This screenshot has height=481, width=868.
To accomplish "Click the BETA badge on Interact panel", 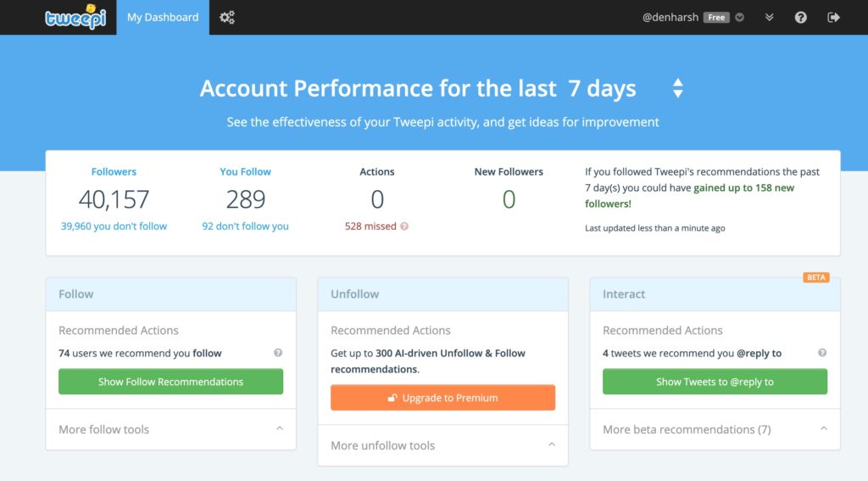I will (816, 277).
